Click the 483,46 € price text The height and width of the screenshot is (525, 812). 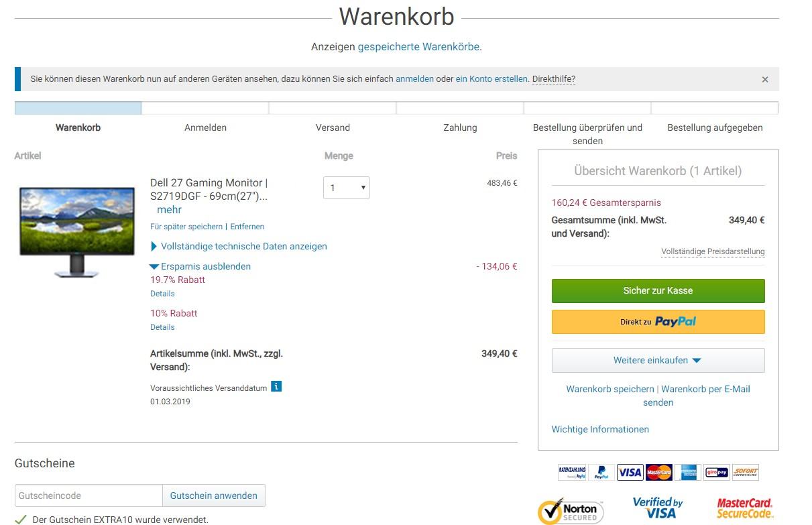point(502,182)
